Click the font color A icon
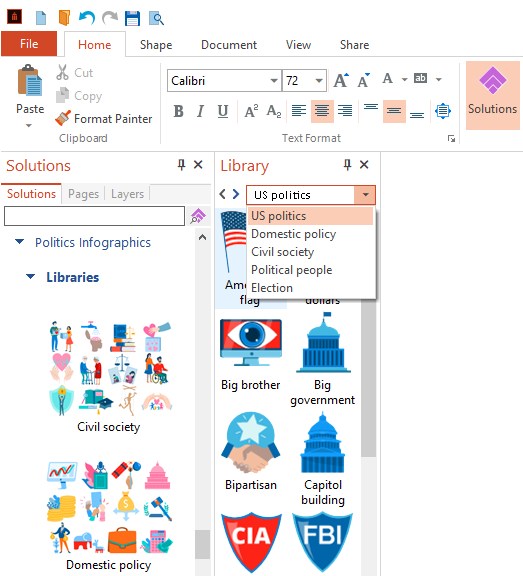Screen dimensions: 523x576 click(x=387, y=79)
